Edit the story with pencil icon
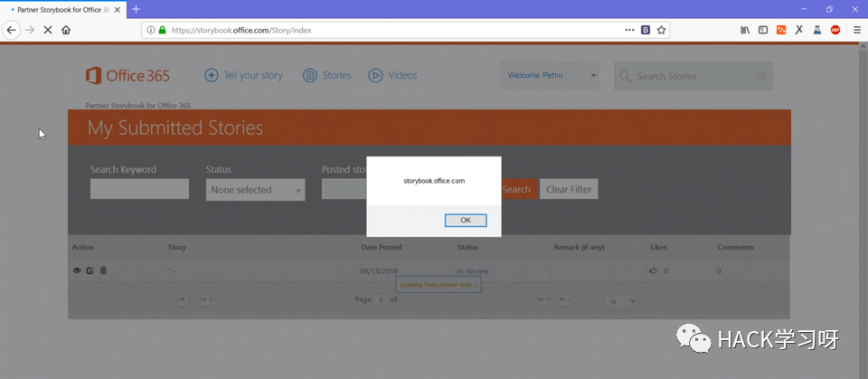The width and height of the screenshot is (868, 379). click(x=90, y=270)
